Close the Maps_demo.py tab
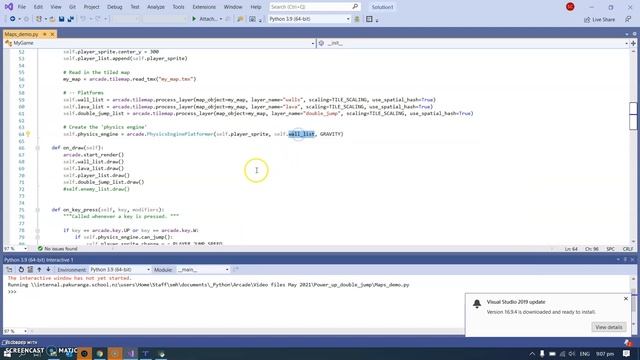The image size is (640, 360). [x=52, y=34]
